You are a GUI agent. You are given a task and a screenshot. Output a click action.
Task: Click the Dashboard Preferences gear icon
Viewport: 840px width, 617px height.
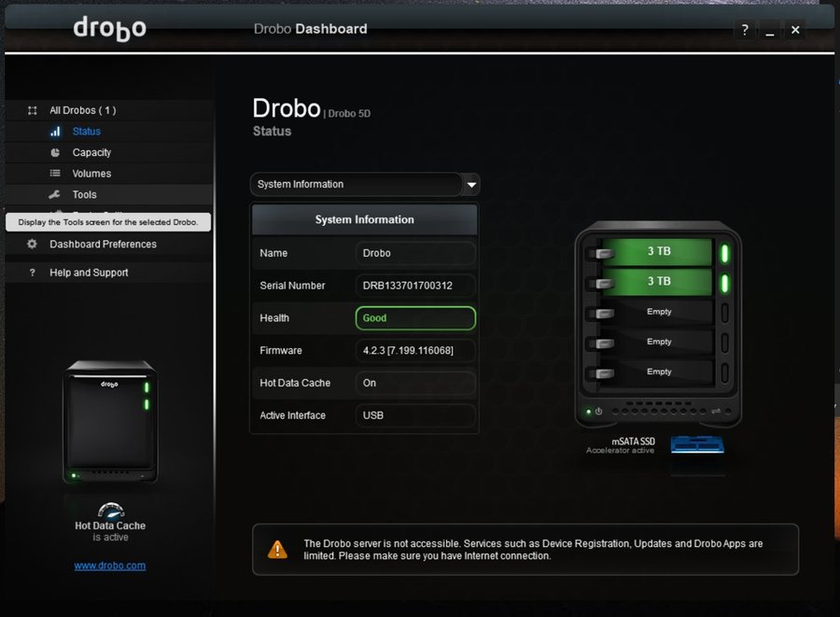[x=33, y=245]
